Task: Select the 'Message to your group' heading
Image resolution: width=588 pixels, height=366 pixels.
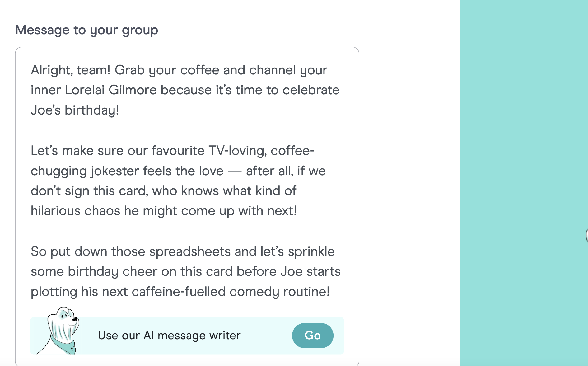Action: (x=87, y=30)
